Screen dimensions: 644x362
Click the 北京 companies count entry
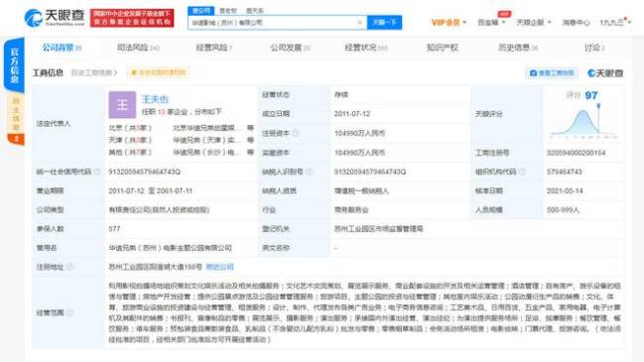pyautogui.click(x=130, y=128)
